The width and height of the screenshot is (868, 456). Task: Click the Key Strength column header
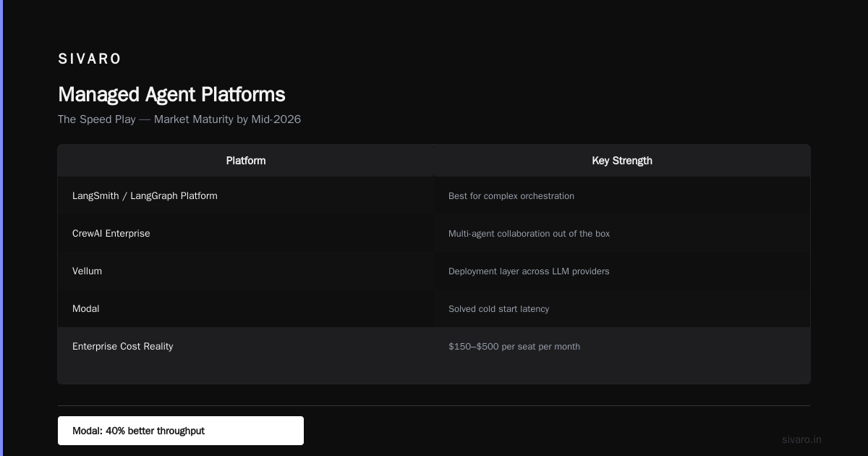[x=622, y=161]
